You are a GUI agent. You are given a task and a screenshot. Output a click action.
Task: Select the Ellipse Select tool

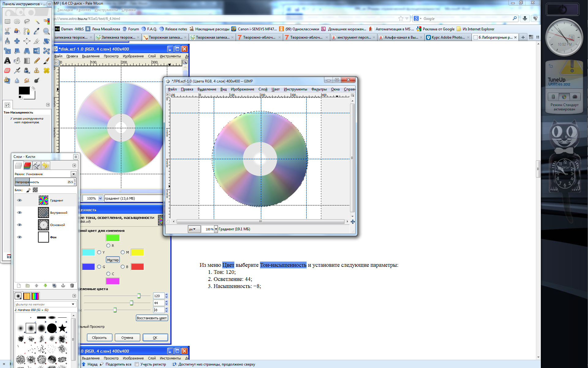coord(17,21)
